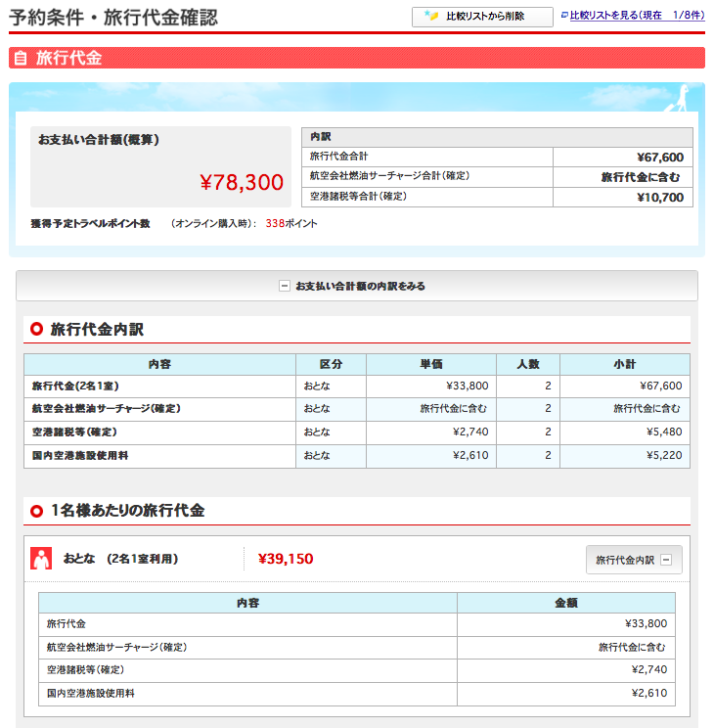Click the minus icon next to お支払い合計額の内訳をみる
Viewport: 714px width, 728px height.
click(284, 286)
